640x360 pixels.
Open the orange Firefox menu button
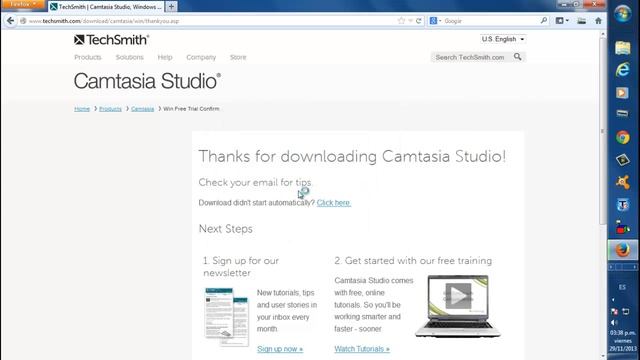click(x=23, y=4)
